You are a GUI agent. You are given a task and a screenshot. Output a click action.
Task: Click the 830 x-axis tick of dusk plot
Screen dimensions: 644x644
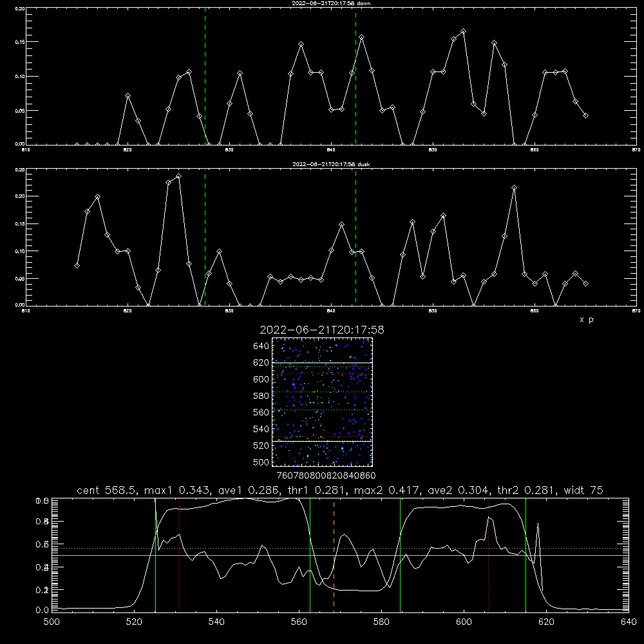(229, 311)
